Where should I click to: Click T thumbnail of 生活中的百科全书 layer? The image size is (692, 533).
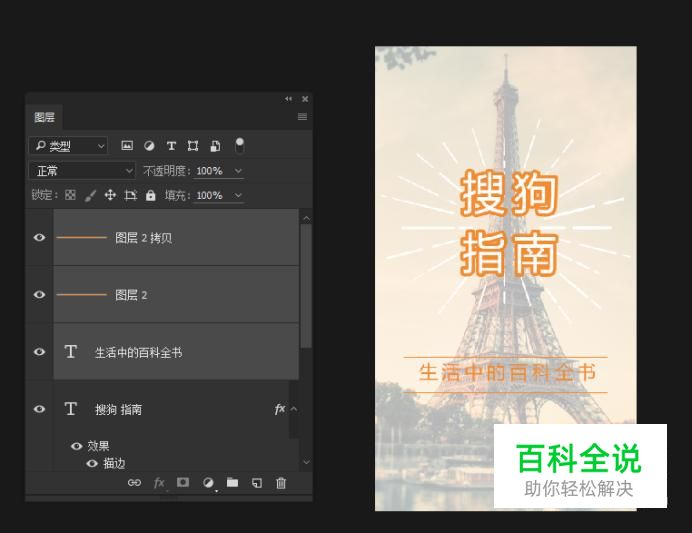point(71,352)
